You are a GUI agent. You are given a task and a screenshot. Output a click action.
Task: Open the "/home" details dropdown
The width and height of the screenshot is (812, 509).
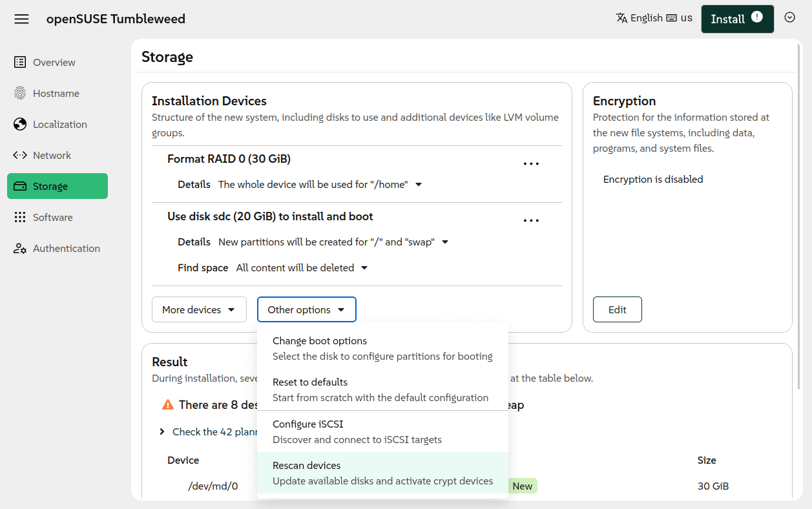(x=320, y=185)
